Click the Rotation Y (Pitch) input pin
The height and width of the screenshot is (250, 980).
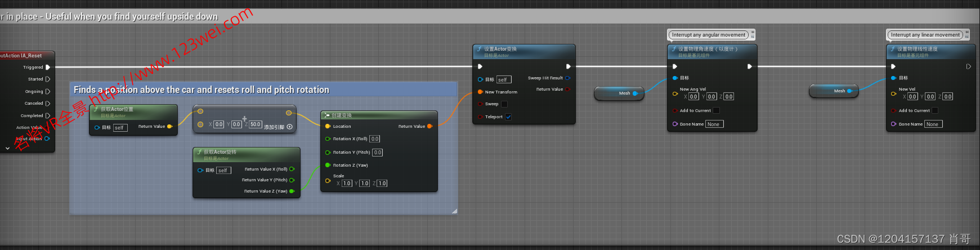328,152
